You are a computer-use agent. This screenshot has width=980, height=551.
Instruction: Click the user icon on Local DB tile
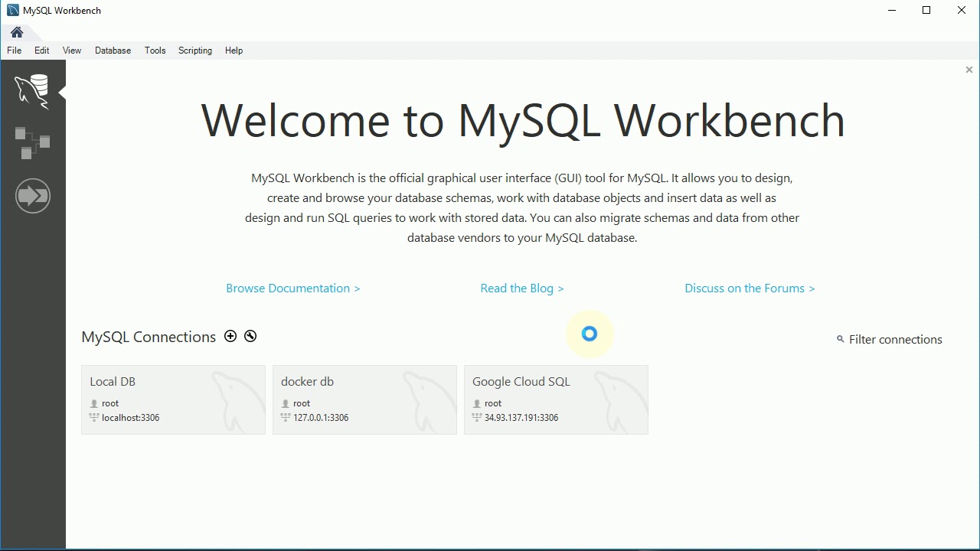point(94,403)
